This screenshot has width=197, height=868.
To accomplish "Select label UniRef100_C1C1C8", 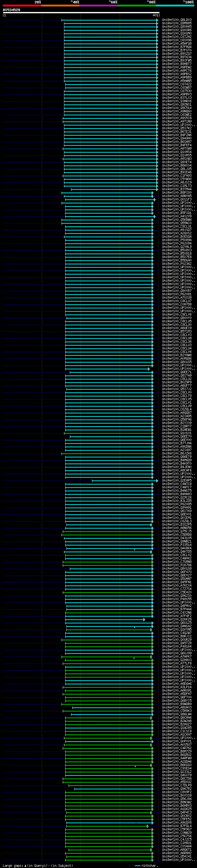I will click(x=177, y=732).
